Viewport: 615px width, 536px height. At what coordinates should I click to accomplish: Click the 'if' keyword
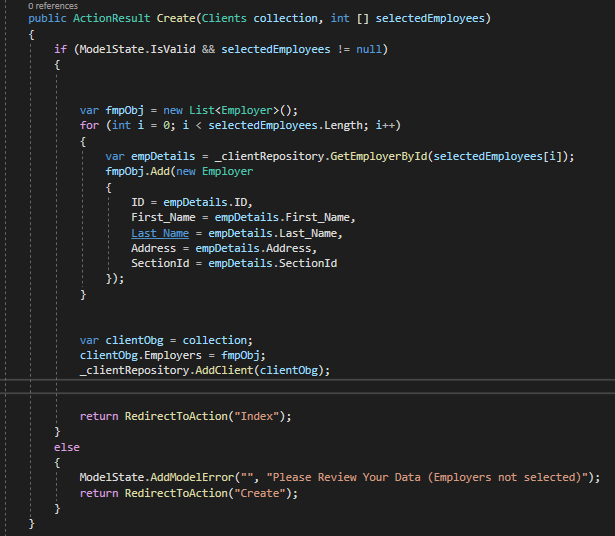[60, 49]
